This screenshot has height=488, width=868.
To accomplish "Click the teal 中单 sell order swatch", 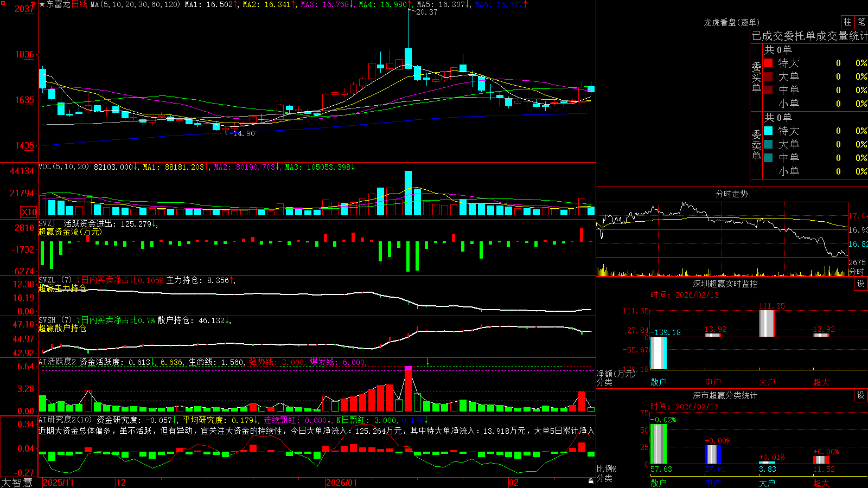I will [768, 158].
